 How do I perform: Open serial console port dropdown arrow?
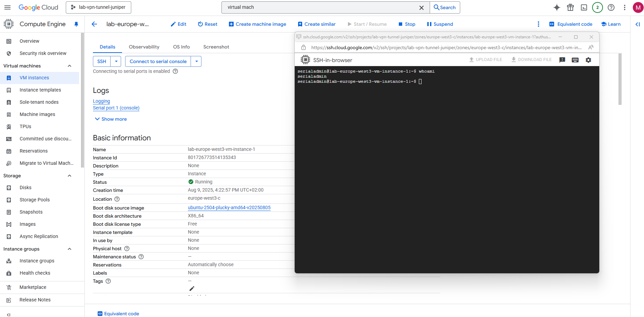[196, 61]
